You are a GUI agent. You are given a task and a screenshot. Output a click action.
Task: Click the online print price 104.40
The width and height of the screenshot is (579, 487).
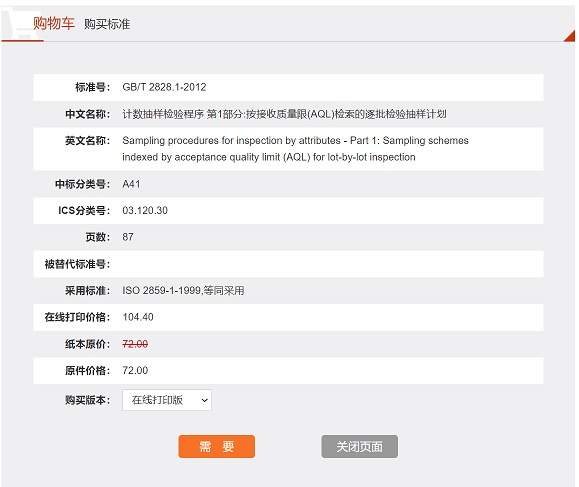pos(138,317)
